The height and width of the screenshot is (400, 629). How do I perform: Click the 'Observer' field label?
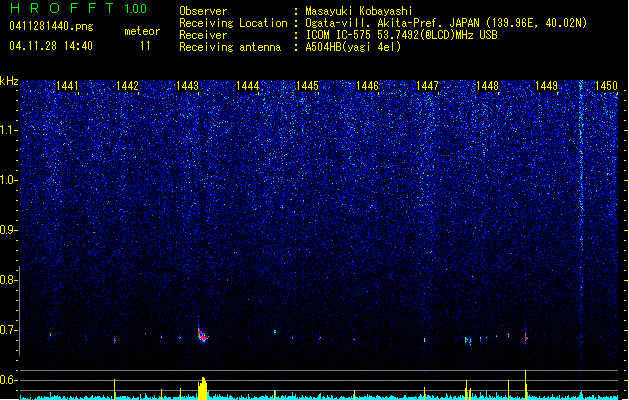click(203, 11)
